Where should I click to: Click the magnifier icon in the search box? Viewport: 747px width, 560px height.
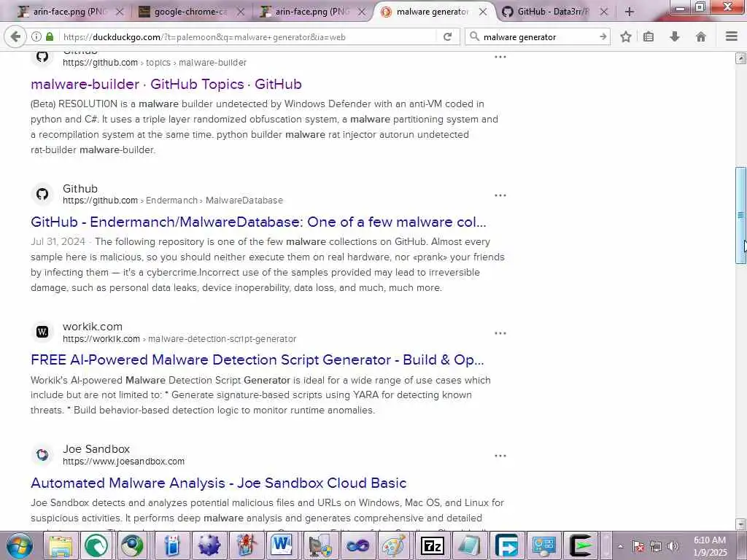(474, 36)
